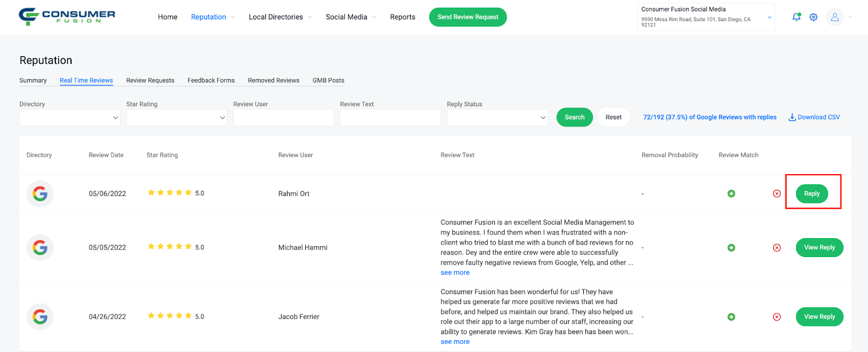Click see more on Jacob Ferrier review
The width and height of the screenshot is (868, 352).
click(455, 342)
